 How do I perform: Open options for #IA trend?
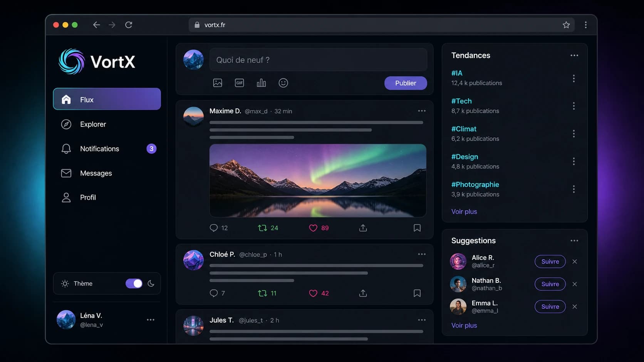click(574, 78)
